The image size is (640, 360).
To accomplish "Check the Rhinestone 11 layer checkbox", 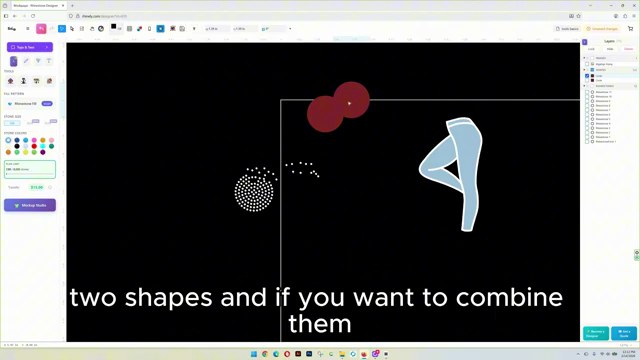I will click(587, 92).
